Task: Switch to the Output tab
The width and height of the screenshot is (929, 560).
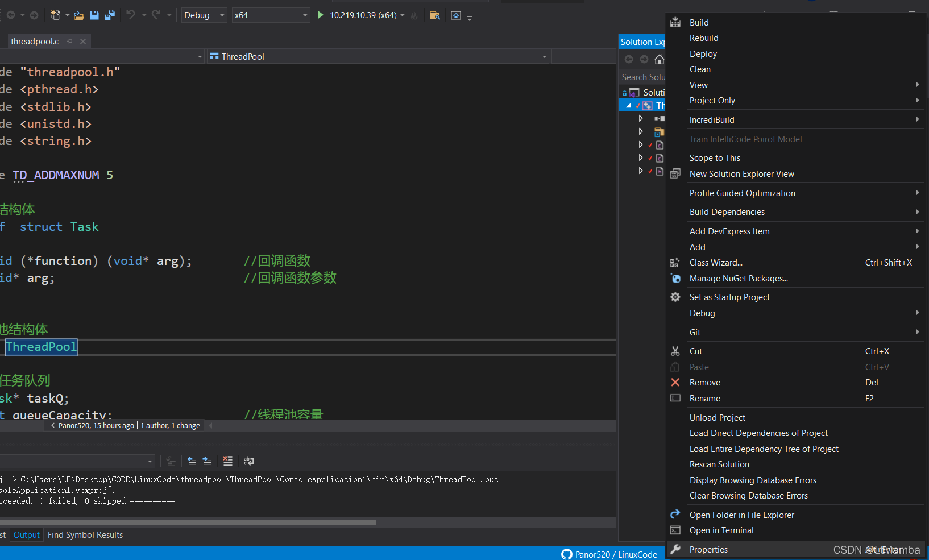Action: pos(27,535)
